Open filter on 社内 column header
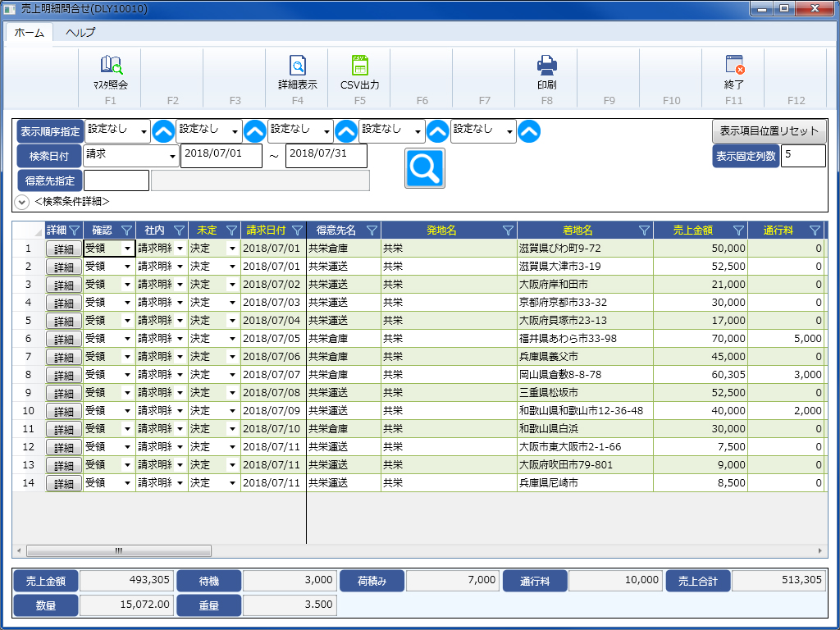840x630 pixels. coord(180,231)
